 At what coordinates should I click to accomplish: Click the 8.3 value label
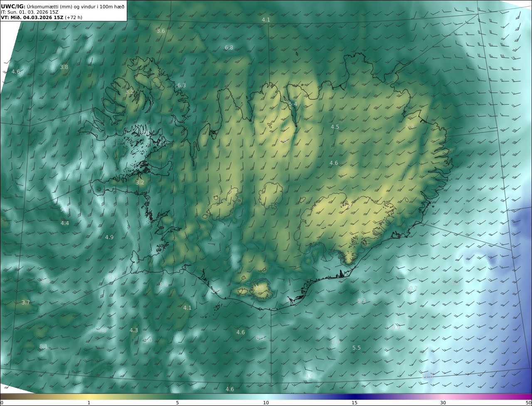362,301
